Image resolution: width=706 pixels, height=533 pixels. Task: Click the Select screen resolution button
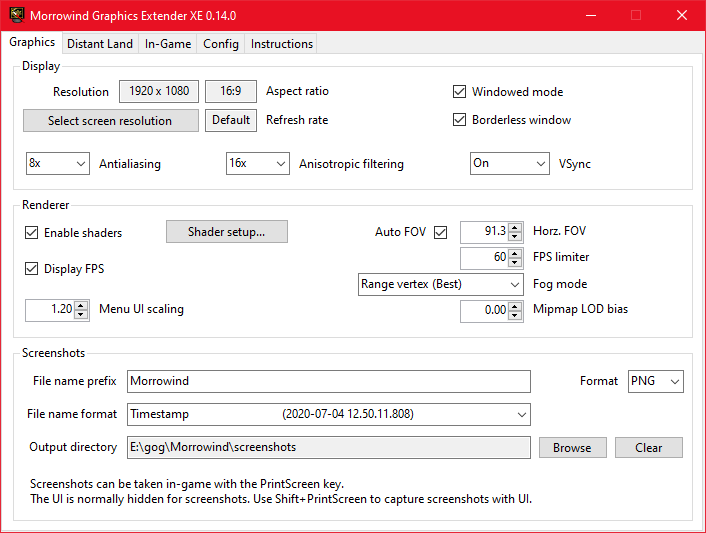click(x=111, y=121)
